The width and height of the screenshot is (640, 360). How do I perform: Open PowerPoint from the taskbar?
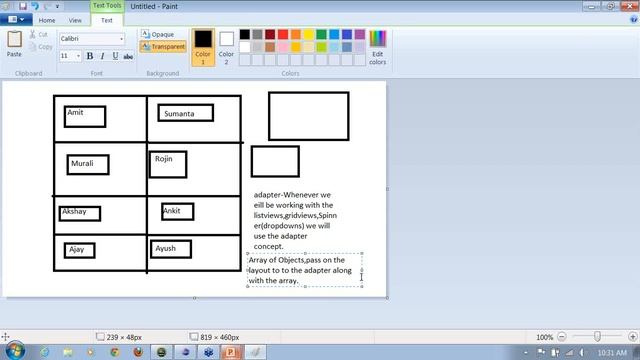click(232, 352)
